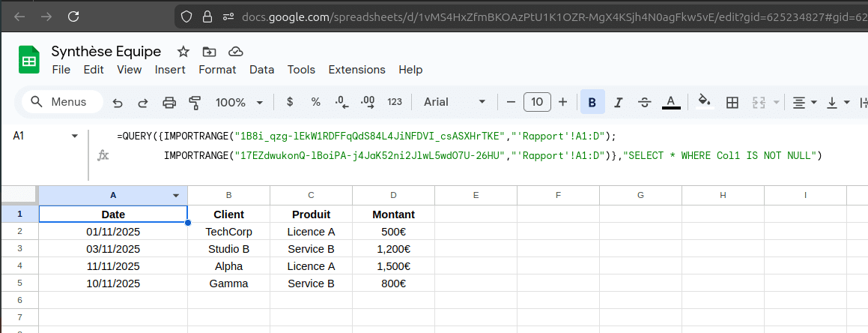Image resolution: width=868 pixels, height=333 pixels.
Task: Click the Print icon
Action: coord(169,103)
